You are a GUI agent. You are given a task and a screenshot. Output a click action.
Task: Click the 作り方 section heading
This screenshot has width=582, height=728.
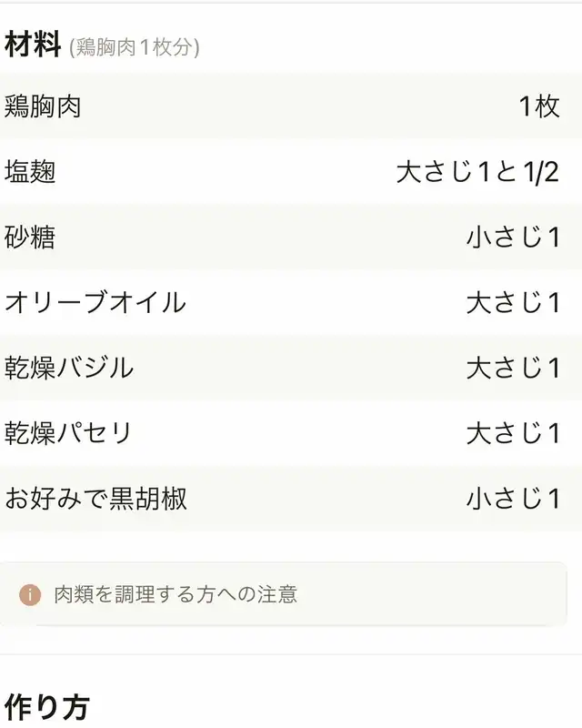pos(47,708)
